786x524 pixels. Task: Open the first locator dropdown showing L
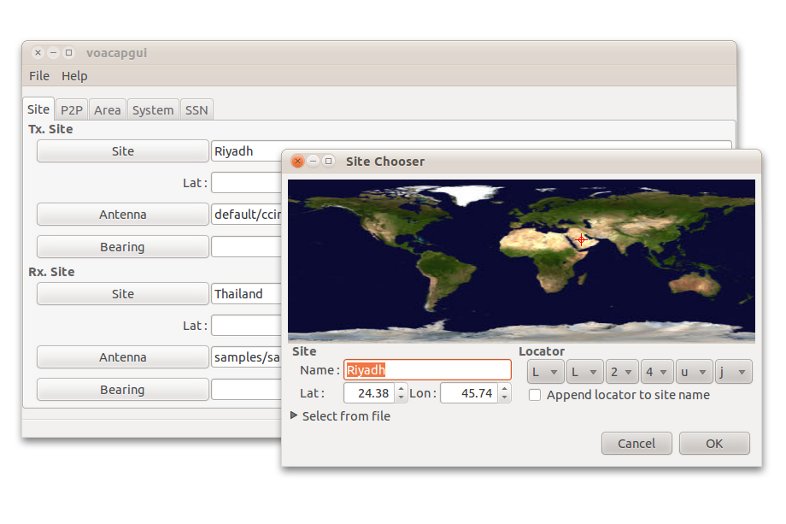545,372
